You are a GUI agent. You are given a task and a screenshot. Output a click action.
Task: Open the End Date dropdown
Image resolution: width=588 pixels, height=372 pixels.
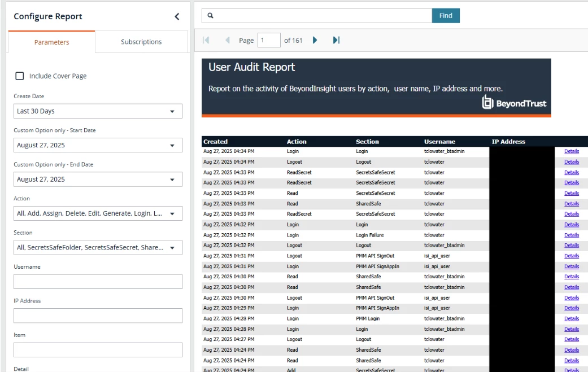[98, 180]
